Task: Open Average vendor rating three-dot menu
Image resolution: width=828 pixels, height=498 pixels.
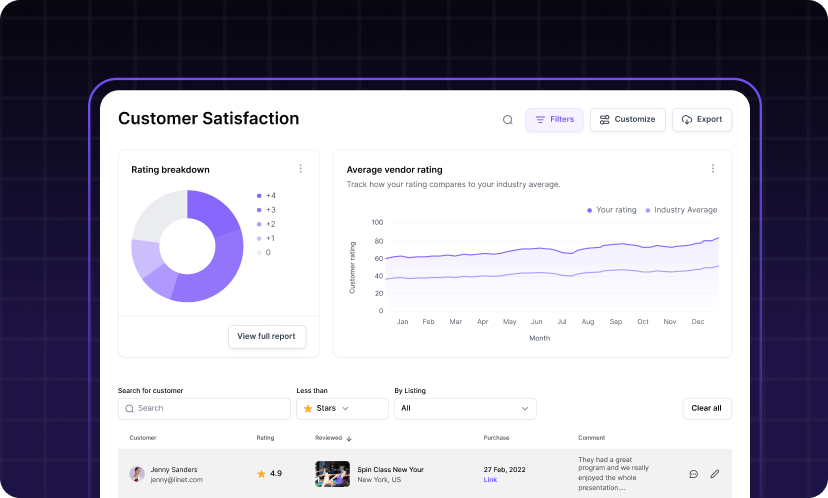Action: pyautogui.click(x=712, y=169)
